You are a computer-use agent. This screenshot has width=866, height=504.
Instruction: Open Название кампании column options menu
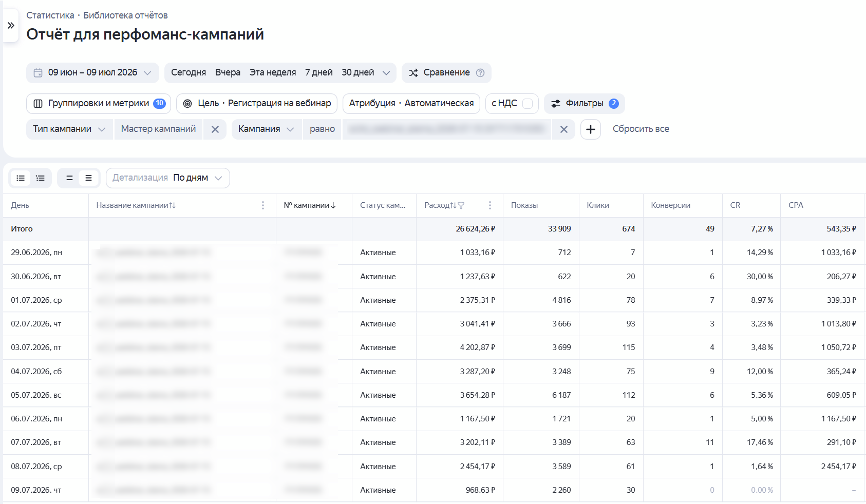(x=263, y=205)
